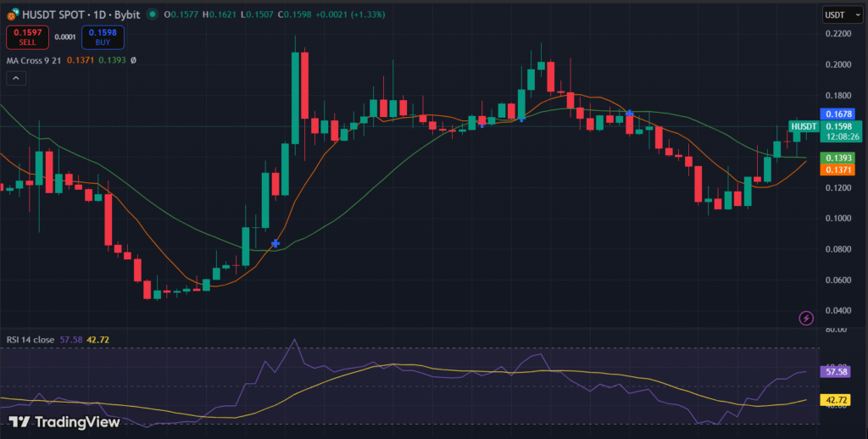Image resolution: width=868 pixels, height=439 pixels.
Task: Click the green 0.1393 price axis label
Action: 837,158
